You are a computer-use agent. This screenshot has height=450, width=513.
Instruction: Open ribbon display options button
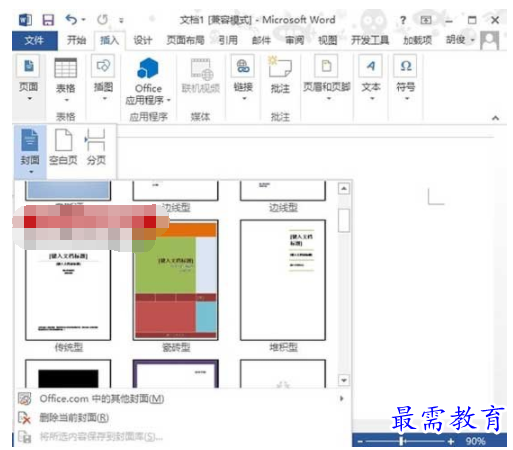click(426, 20)
